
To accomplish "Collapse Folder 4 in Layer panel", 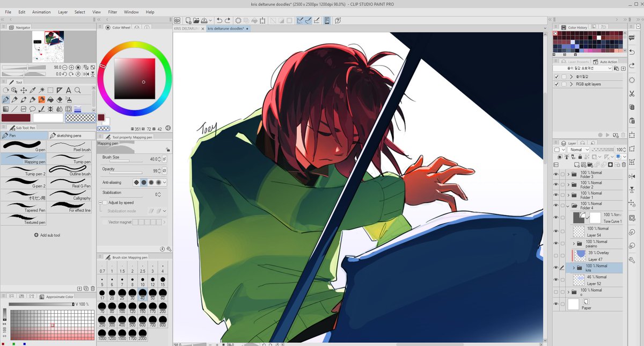I will 568,206.
